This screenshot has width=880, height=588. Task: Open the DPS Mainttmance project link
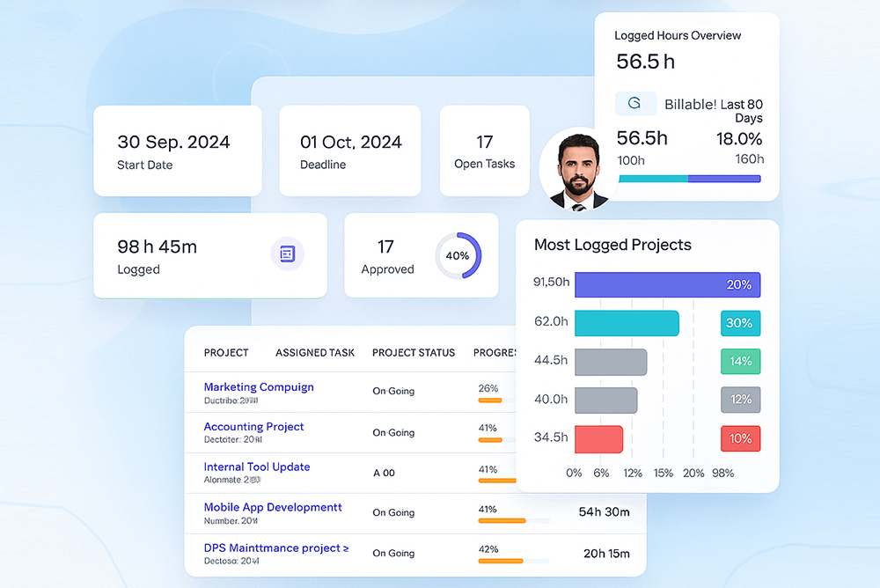pos(276,548)
